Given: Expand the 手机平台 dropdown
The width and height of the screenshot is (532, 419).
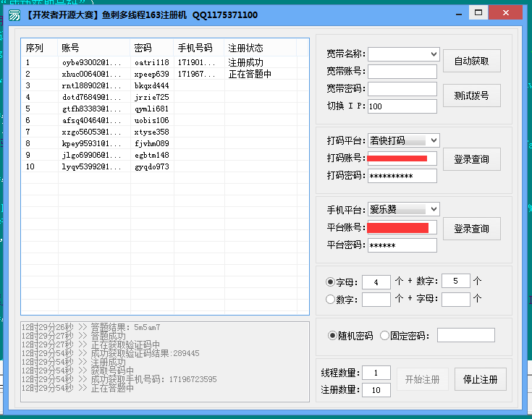Looking at the screenshot, I should pyautogui.click(x=403, y=209).
